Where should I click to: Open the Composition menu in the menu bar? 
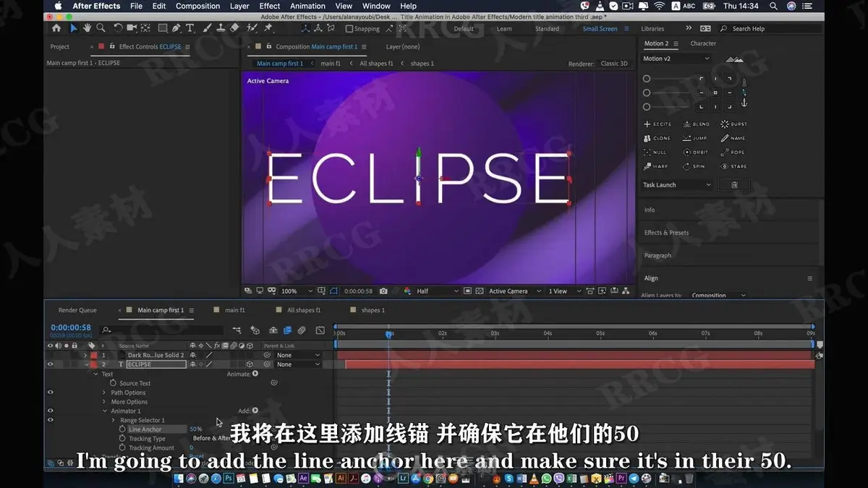197,6
